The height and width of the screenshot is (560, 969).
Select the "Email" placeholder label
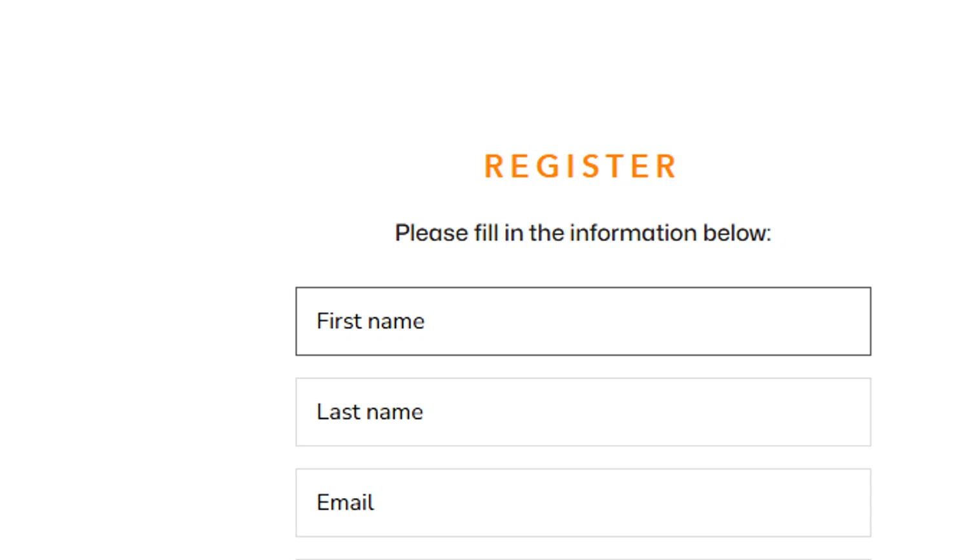pyautogui.click(x=345, y=503)
